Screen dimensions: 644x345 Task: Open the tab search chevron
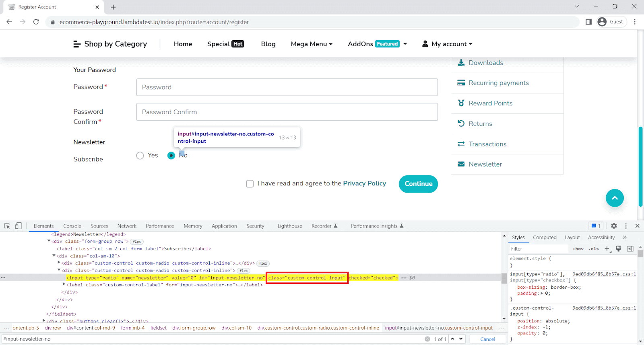coord(577,6)
